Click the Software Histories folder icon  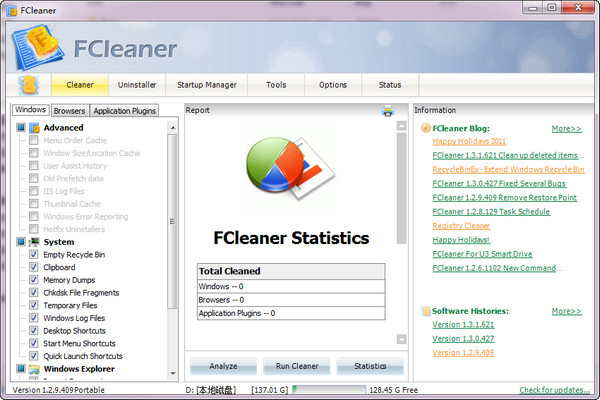(x=426, y=311)
